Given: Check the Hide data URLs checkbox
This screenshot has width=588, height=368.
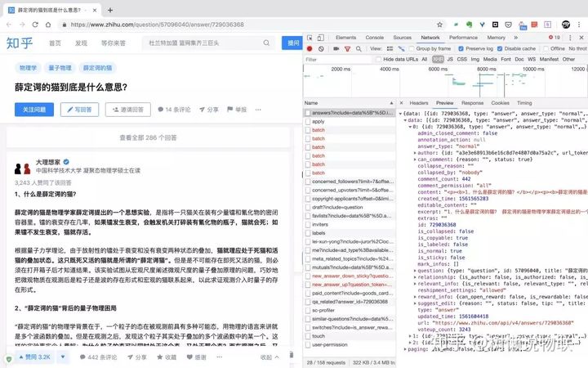Looking at the screenshot, I should [x=378, y=60].
